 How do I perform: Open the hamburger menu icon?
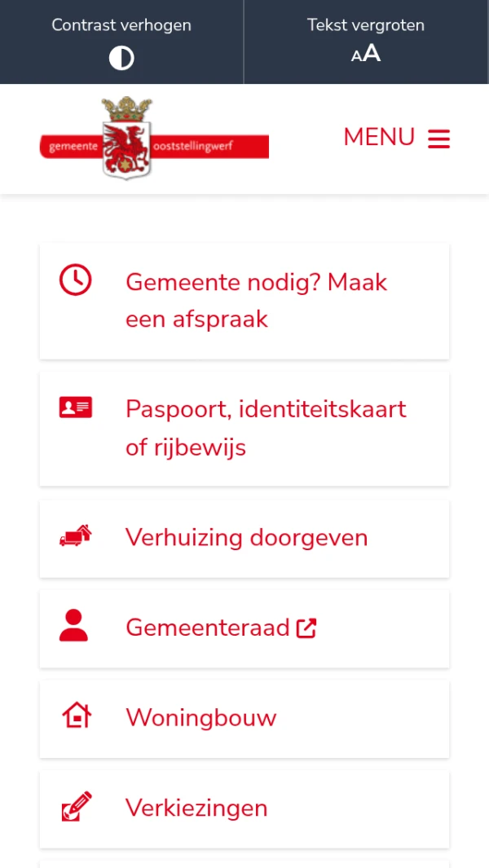[x=438, y=139]
